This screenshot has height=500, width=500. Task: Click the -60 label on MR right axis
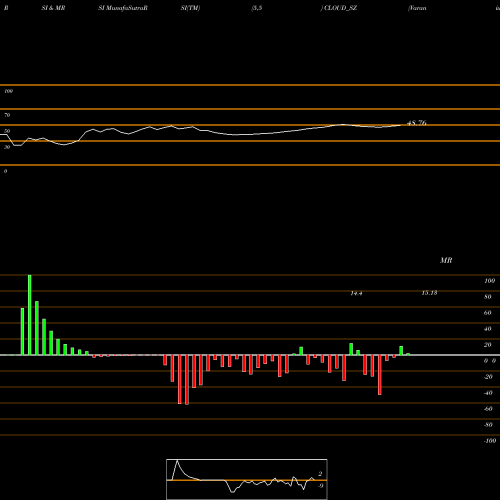488,409
